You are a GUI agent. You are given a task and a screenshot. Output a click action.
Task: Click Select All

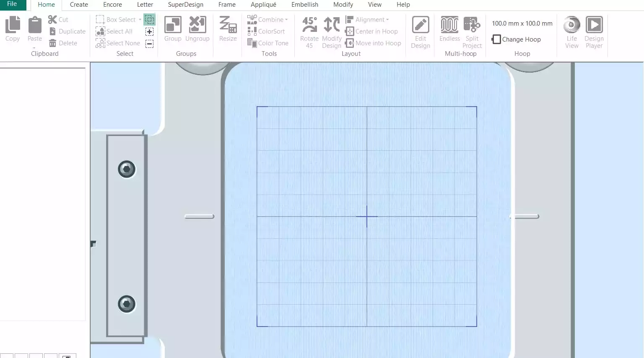pyautogui.click(x=114, y=31)
